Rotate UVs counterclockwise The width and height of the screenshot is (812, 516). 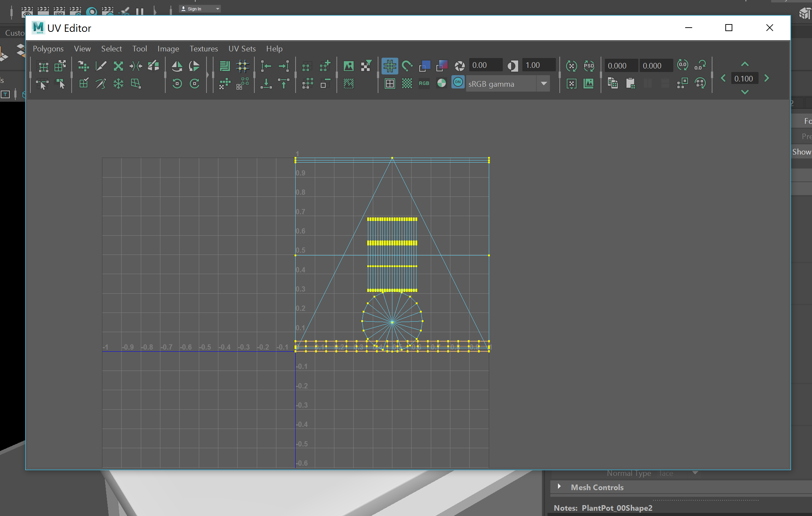(x=177, y=83)
